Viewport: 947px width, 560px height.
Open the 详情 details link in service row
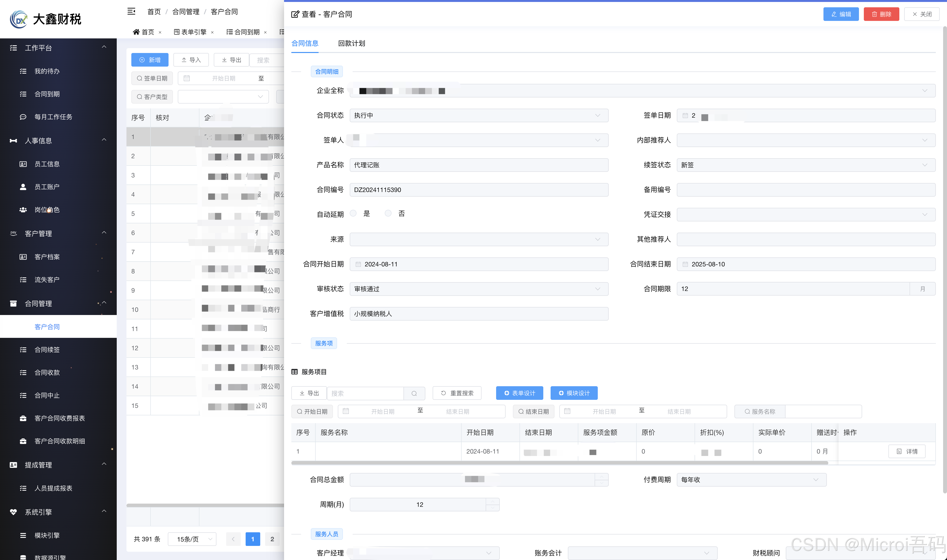point(907,451)
